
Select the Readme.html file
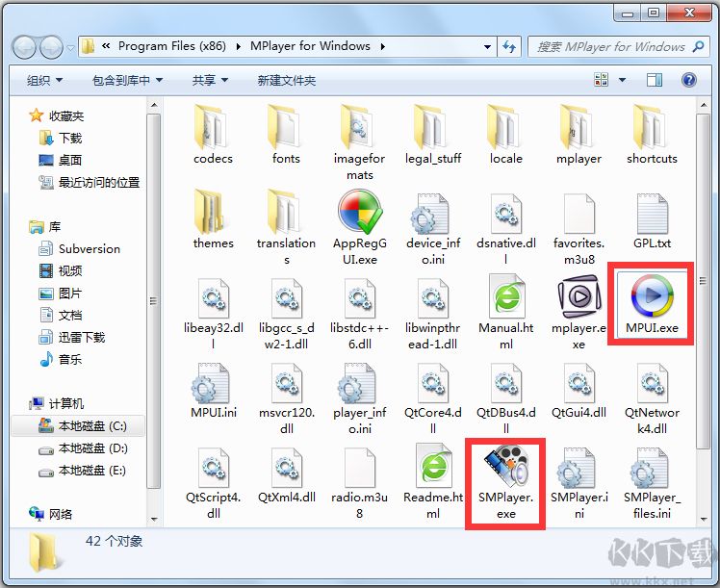pos(432,482)
